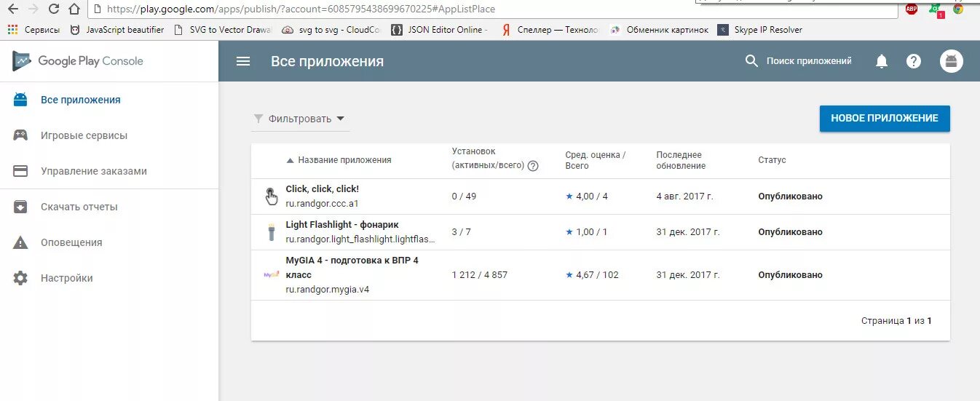Click date 4 авг. 2017 г.
The width and height of the screenshot is (980, 401).
coord(684,196)
